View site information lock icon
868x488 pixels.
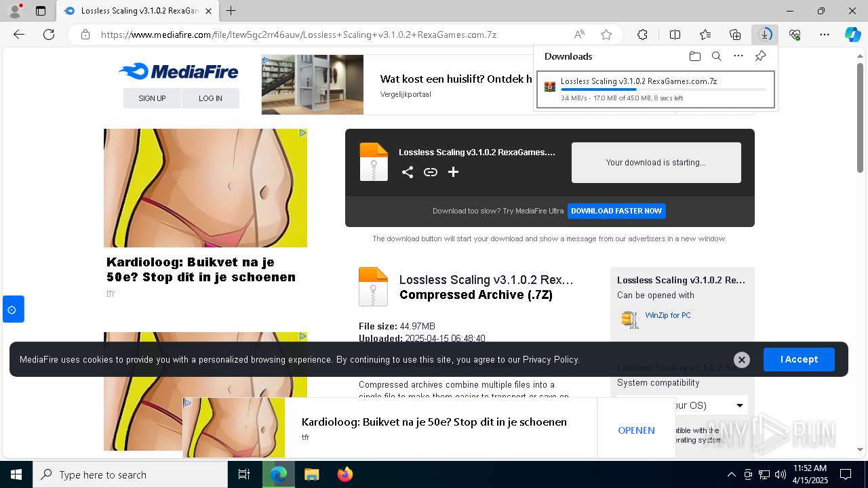coord(85,35)
